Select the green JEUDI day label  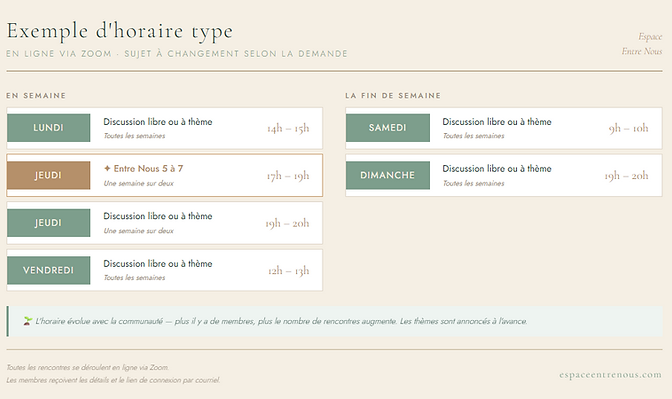click(48, 223)
